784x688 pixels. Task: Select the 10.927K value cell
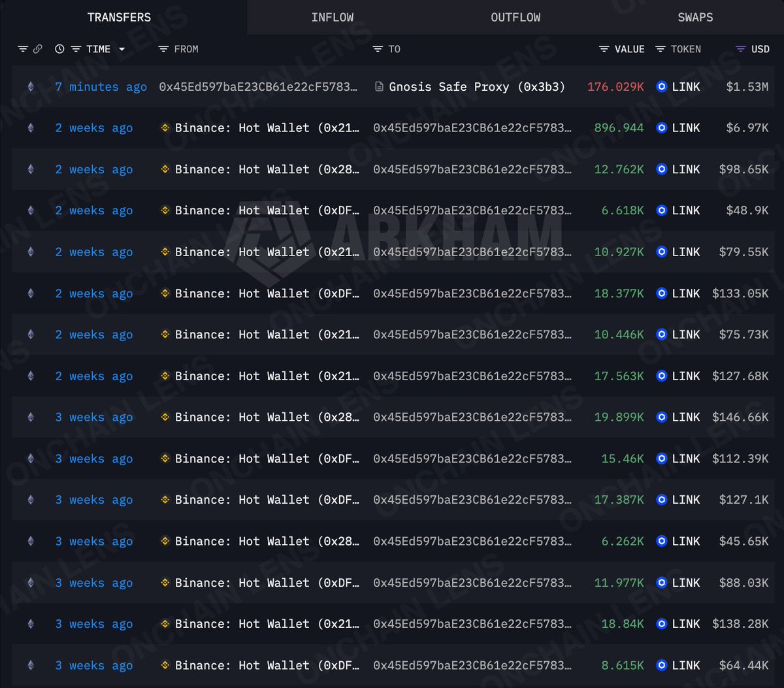click(x=619, y=252)
